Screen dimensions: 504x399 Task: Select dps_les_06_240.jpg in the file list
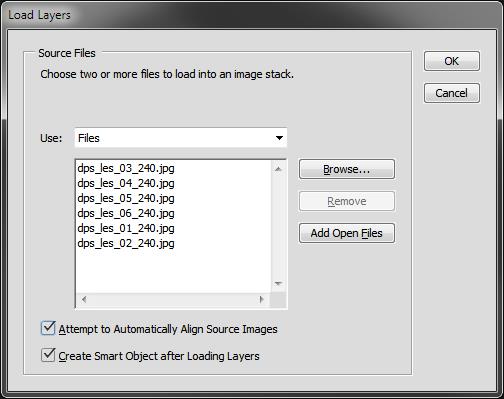(126, 213)
